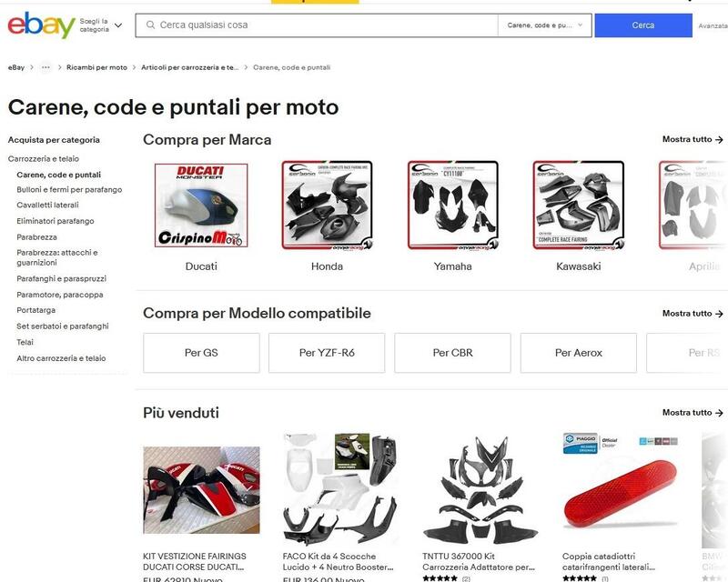Show all in Compra per Modello compatibile
The height and width of the screenshot is (582, 728).
[693, 313]
